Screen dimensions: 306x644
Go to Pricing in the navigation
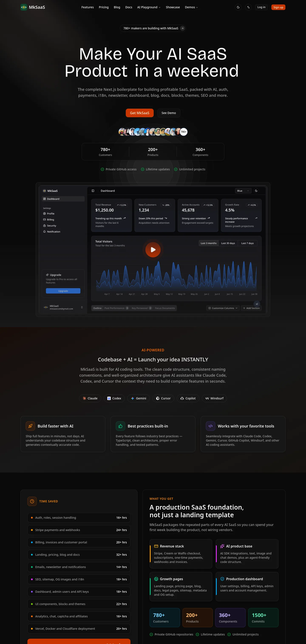[104, 7]
